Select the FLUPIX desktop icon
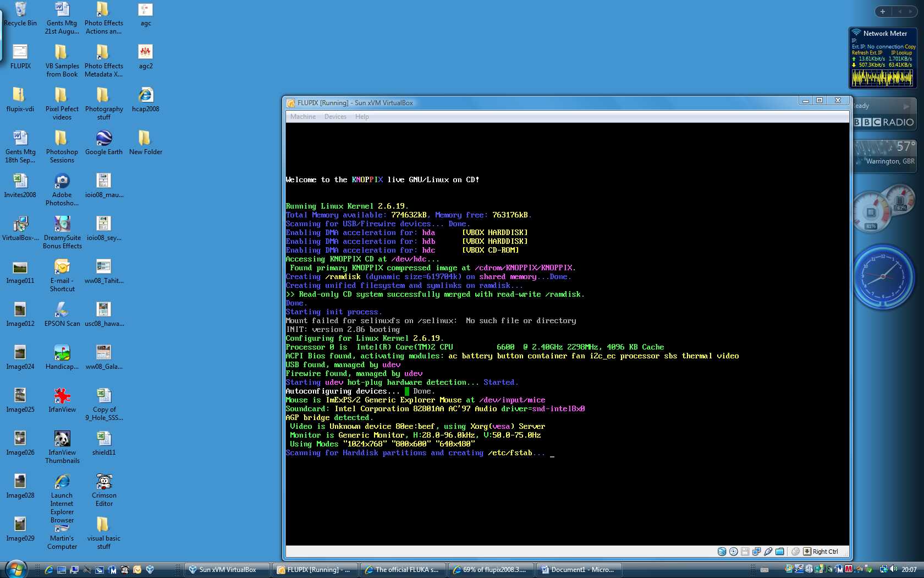924x578 pixels. pyautogui.click(x=20, y=57)
